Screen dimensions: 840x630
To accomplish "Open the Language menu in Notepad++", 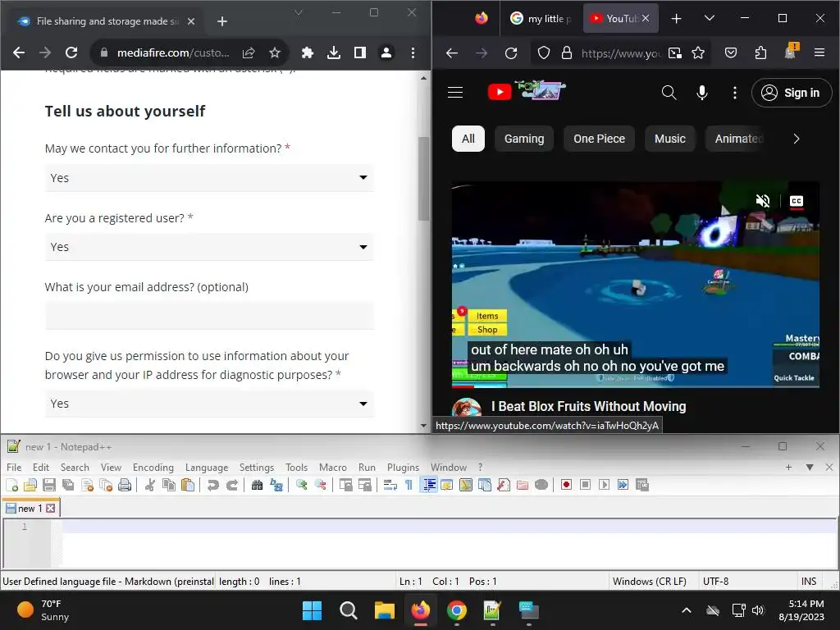I will [x=206, y=467].
